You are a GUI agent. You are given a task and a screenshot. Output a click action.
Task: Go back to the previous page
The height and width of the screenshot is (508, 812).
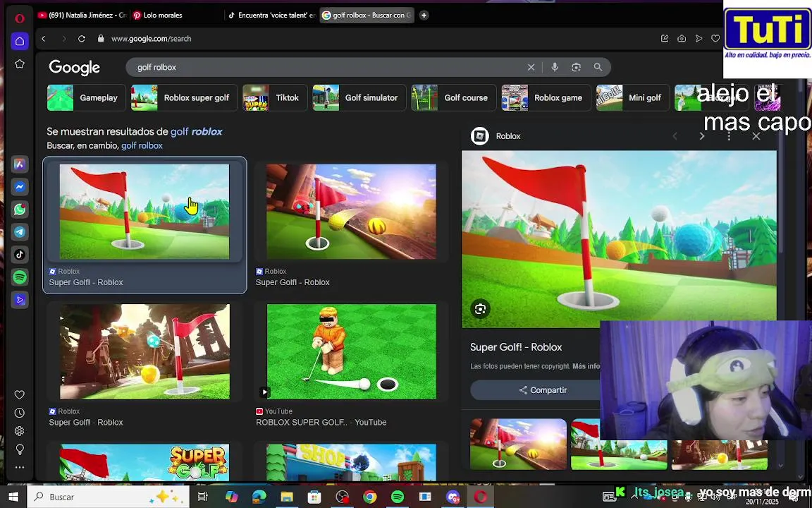tap(44, 38)
